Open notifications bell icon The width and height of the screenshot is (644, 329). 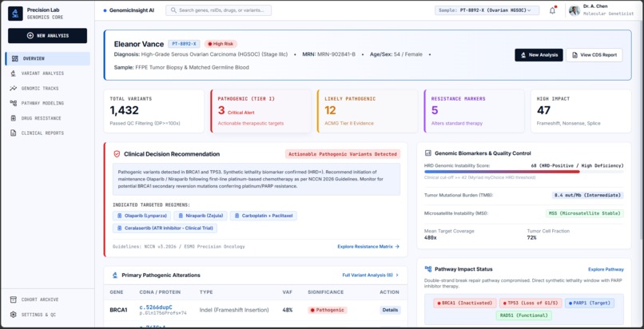pos(552,10)
